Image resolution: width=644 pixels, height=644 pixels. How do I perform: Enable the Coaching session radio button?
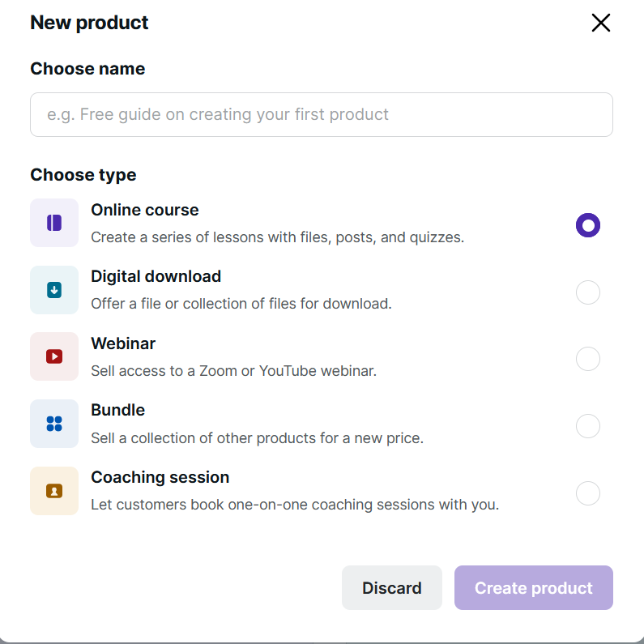pos(587,493)
